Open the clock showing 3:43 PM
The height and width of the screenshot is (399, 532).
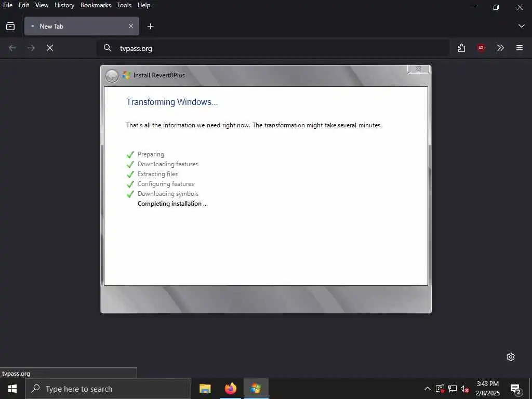(487, 389)
